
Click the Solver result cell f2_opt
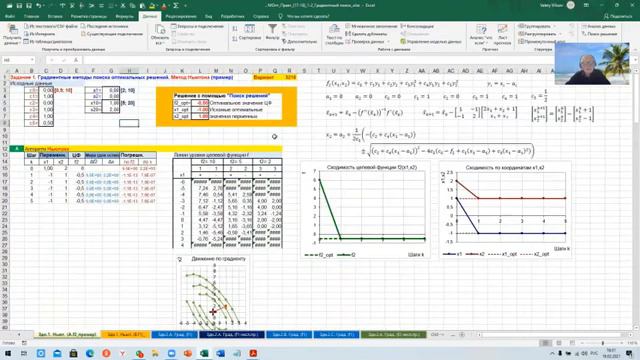(200, 103)
